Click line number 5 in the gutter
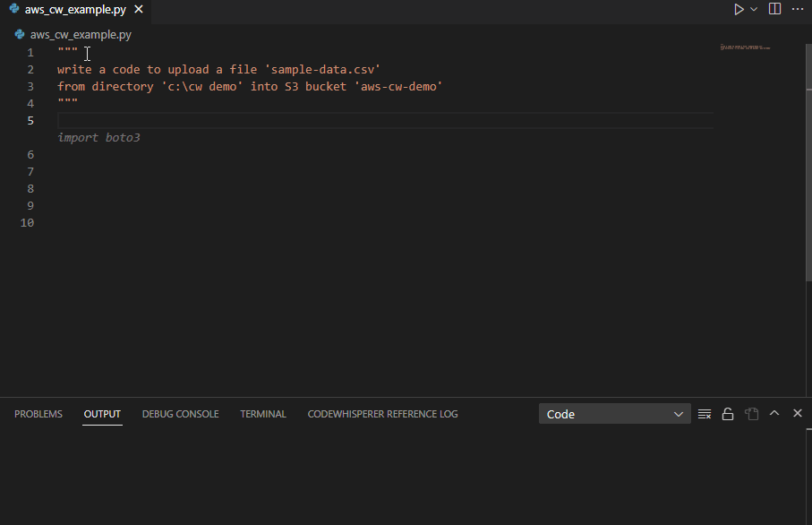 (x=30, y=119)
